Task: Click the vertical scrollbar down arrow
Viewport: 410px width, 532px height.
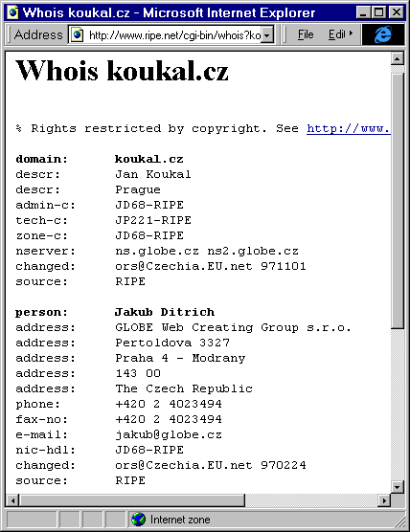Action: tap(398, 487)
